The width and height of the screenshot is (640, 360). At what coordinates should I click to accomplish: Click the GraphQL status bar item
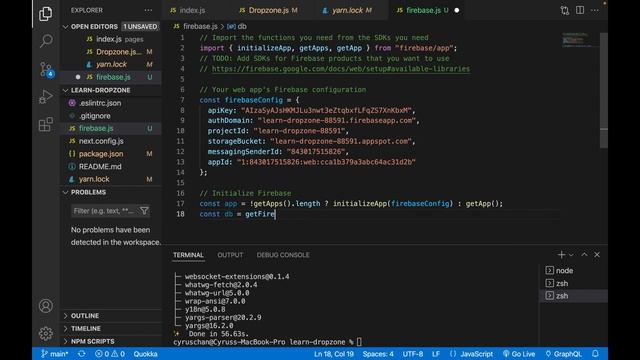563,354
